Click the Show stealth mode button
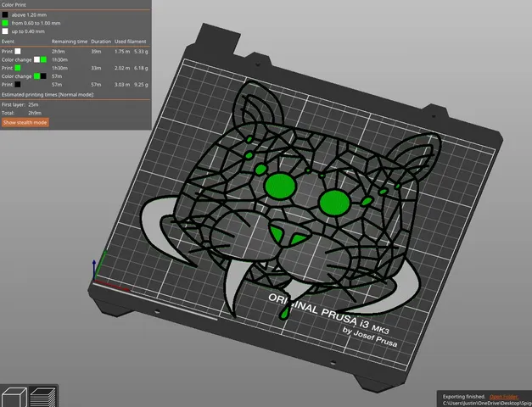 [x=25, y=122]
